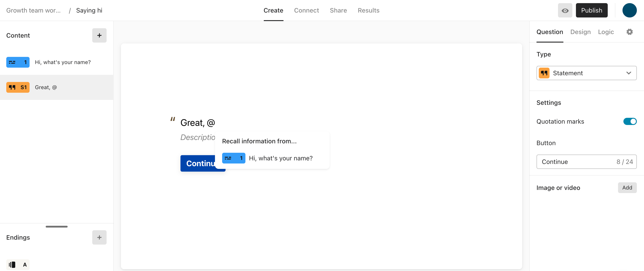Select the Question tab in right panel

click(x=550, y=32)
